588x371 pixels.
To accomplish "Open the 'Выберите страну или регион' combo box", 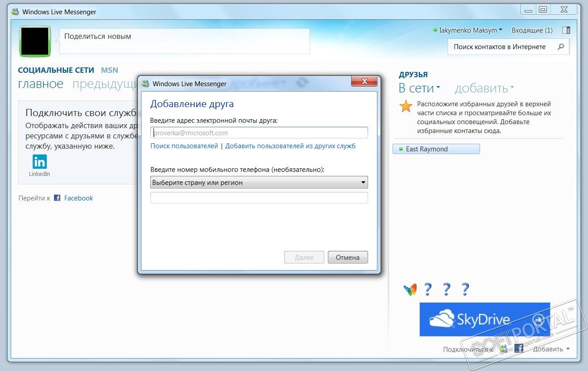I will point(259,182).
